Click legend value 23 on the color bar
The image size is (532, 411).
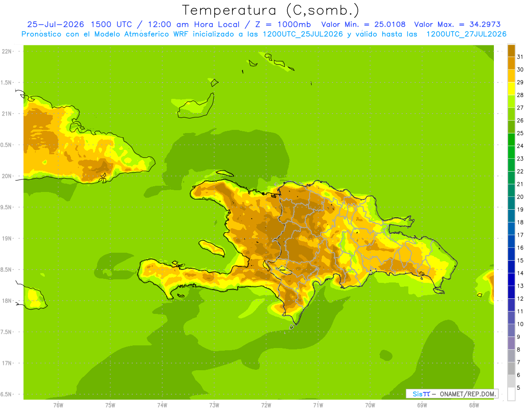coord(520,159)
